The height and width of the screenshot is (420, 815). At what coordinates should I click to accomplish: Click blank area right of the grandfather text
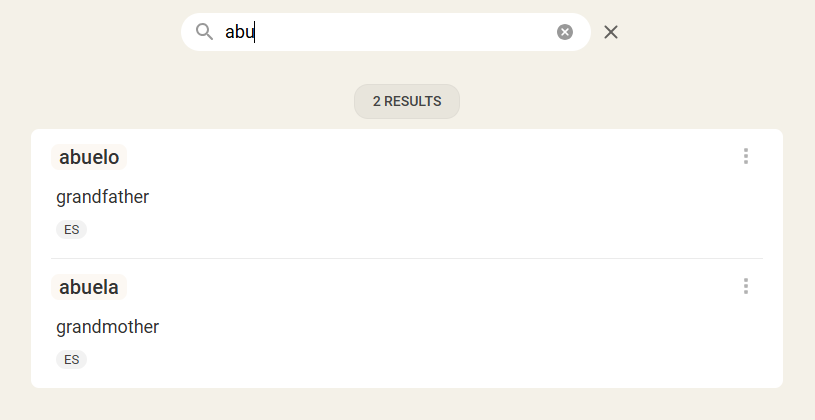click(450, 197)
